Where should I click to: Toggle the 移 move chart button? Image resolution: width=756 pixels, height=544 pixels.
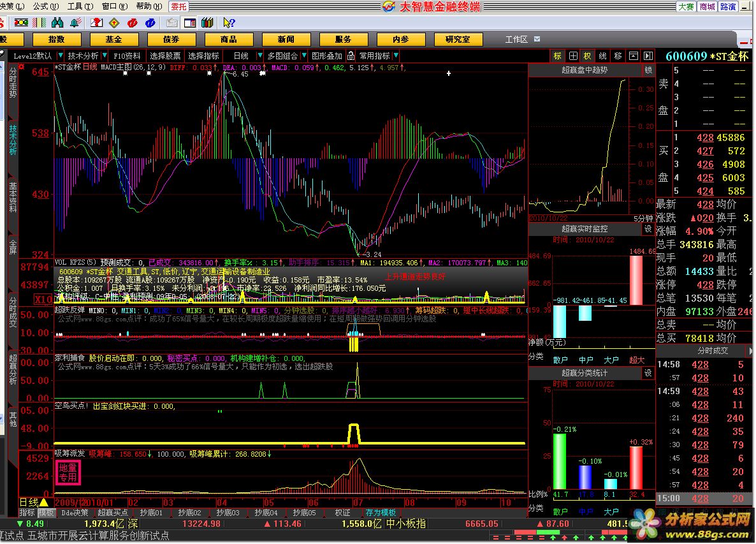coord(618,56)
